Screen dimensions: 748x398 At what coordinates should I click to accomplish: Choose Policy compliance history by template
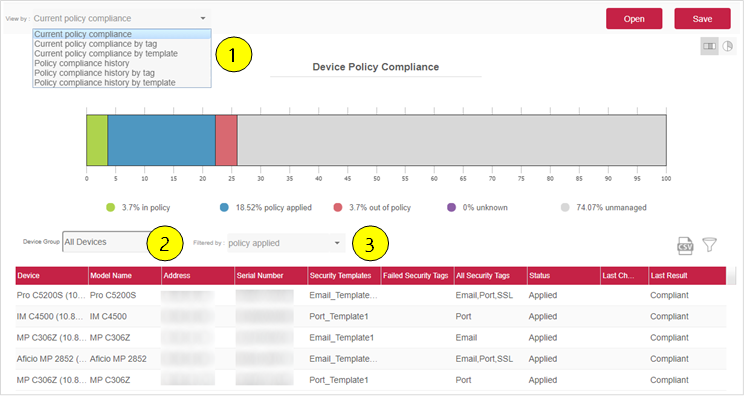pyautogui.click(x=122, y=83)
